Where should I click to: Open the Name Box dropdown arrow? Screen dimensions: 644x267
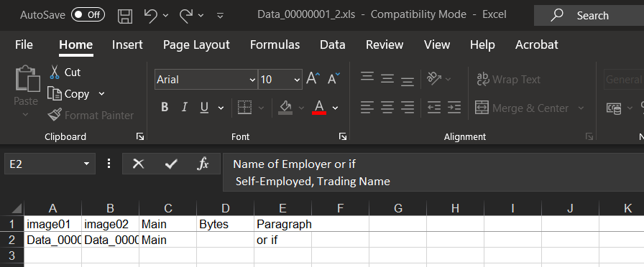coord(86,164)
